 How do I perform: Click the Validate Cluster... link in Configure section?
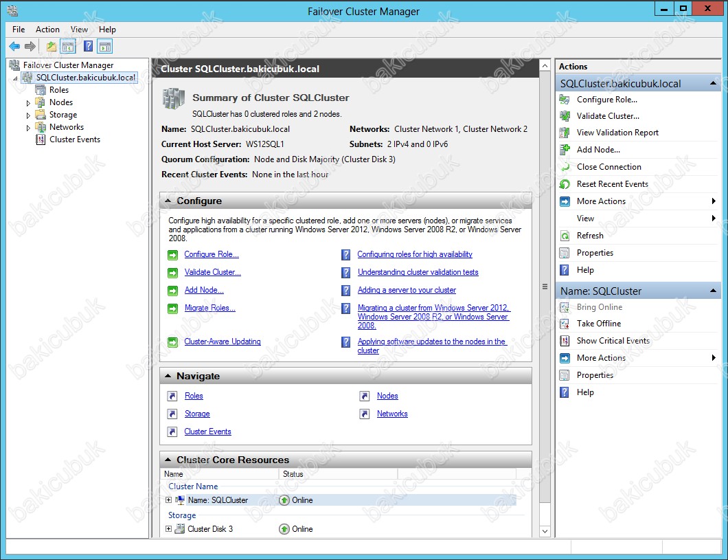(x=212, y=272)
